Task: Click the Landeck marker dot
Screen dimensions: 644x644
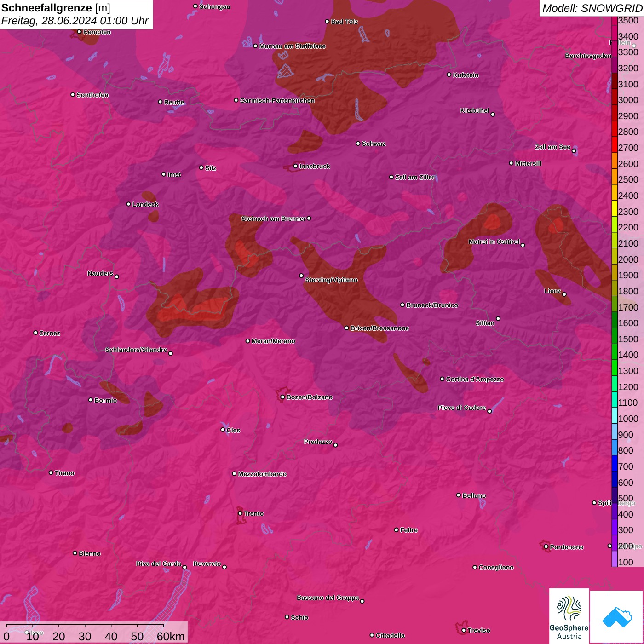Action: [x=129, y=204]
